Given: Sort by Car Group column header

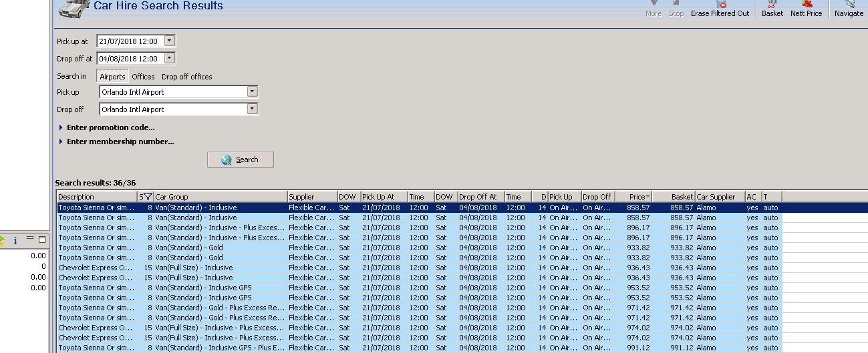Looking at the screenshot, I should (x=221, y=197).
